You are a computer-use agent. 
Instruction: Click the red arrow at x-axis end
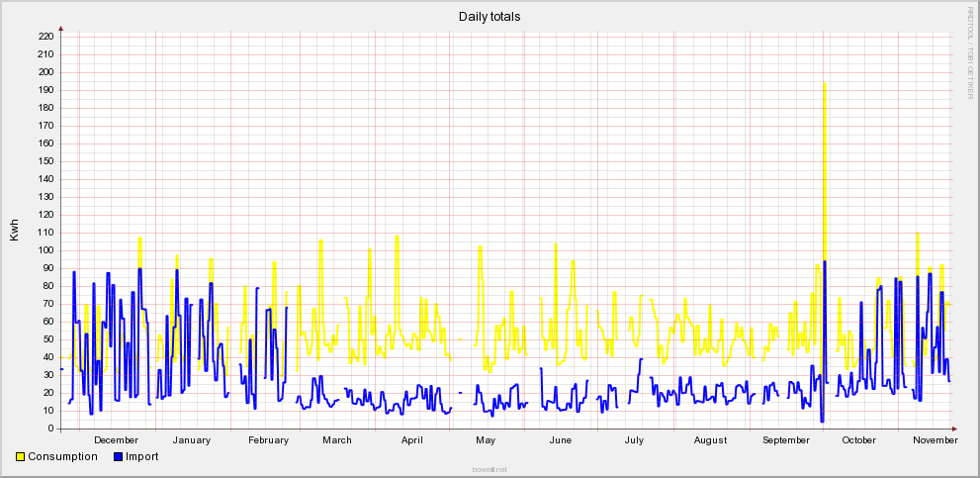pyautogui.click(x=954, y=429)
